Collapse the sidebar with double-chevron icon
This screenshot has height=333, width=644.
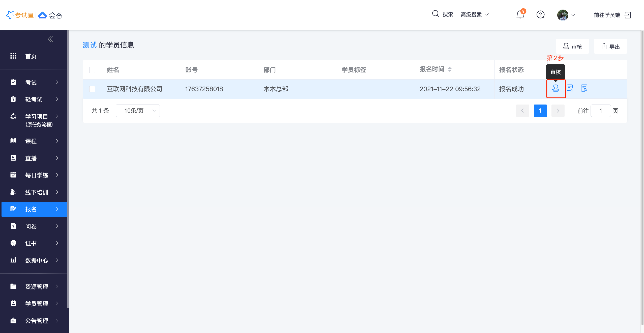(50, 39)
